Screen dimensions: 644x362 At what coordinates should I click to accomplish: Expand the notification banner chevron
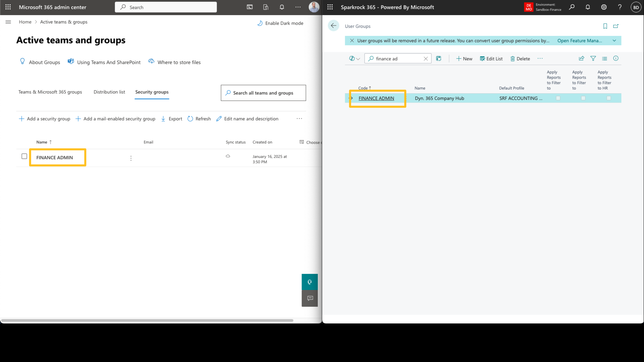pyautogui.click(x=614, y=41)
